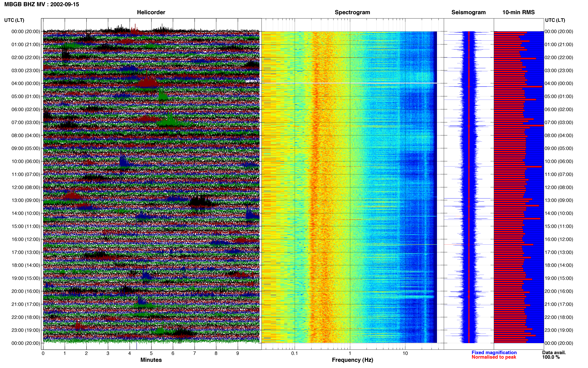Click tick label 6 on Minutes axis
The width and height of the screenshot is (588, 368).
click(173, 353)
